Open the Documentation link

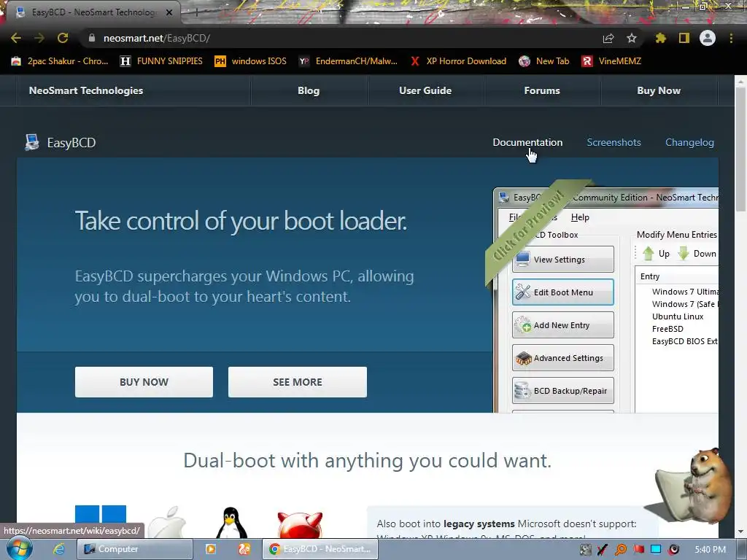pyautogui.click(x=527, y=142)
